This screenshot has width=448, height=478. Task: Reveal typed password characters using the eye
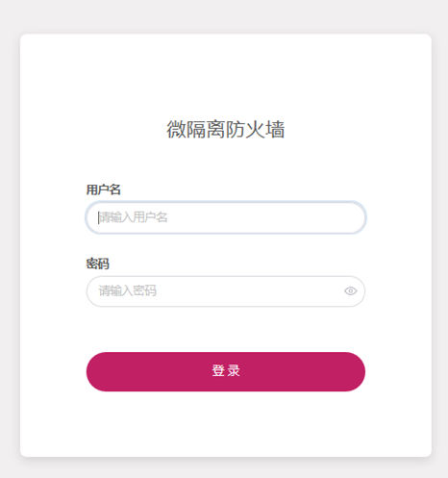(x=350, y=291)
